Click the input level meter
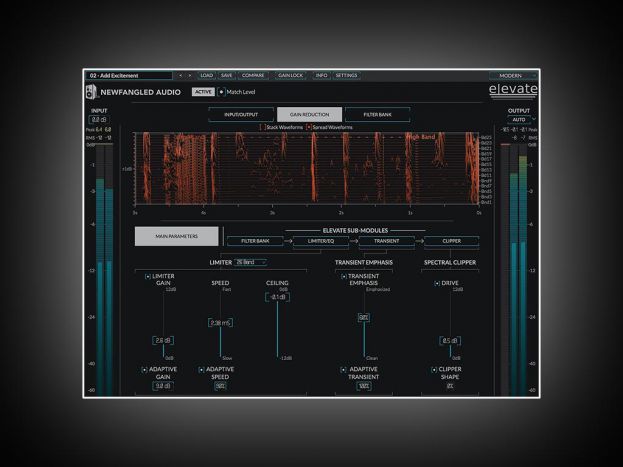This screenshot has width=623, height=467. coord(104,269)
